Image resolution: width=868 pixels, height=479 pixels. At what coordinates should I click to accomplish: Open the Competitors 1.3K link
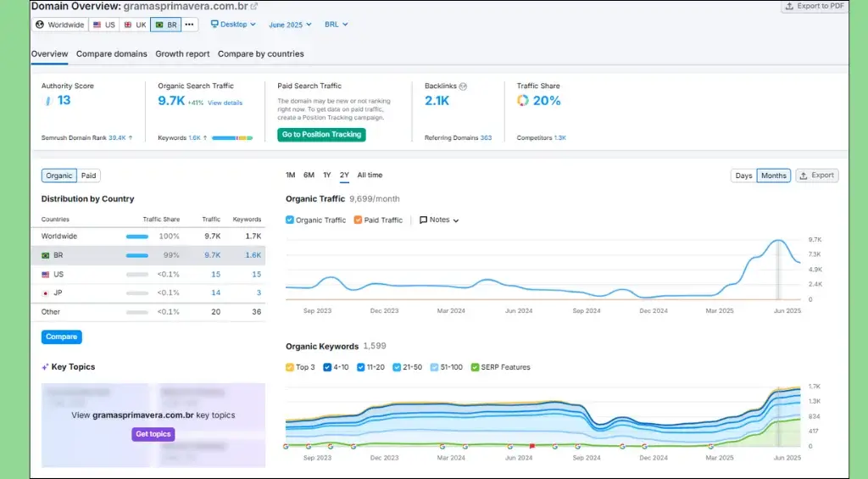[x=560, y=138]
